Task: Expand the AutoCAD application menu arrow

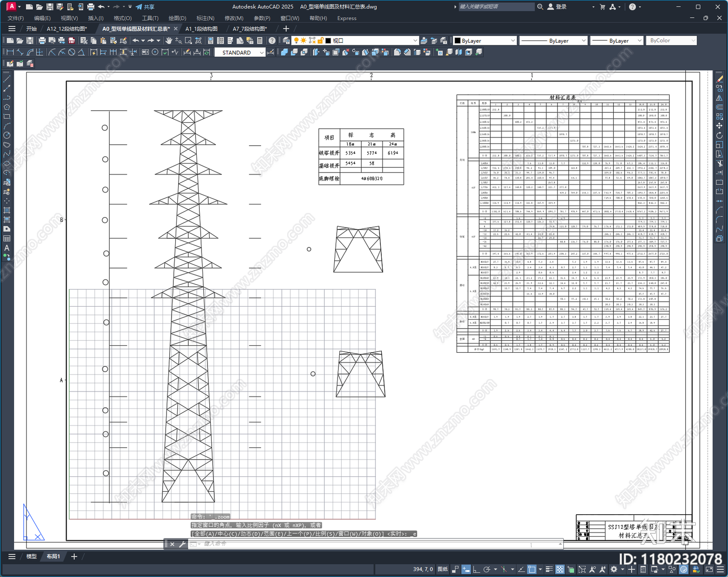Action: coord(20,7)
